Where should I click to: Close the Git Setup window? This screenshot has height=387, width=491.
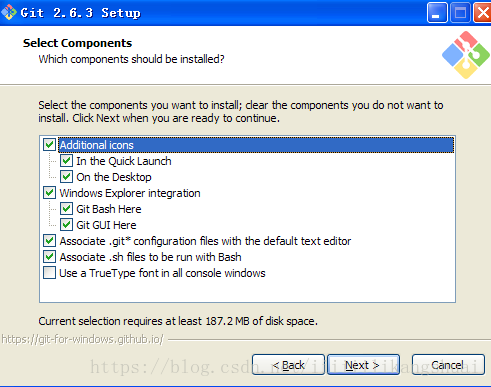coord(483,13)
